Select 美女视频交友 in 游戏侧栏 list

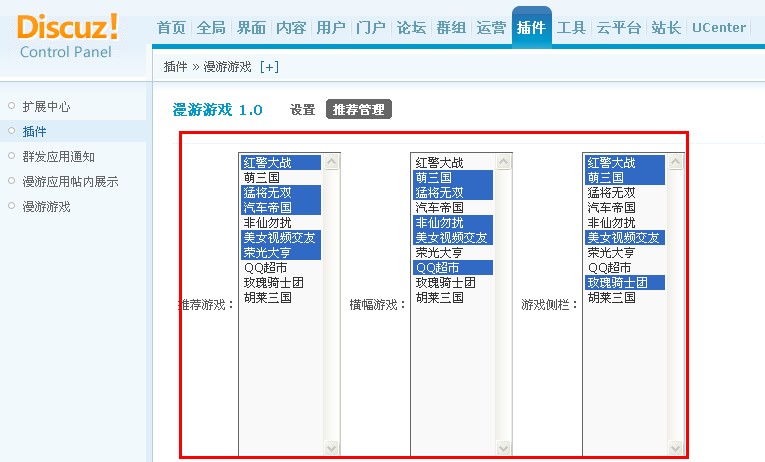coord(625,238)
